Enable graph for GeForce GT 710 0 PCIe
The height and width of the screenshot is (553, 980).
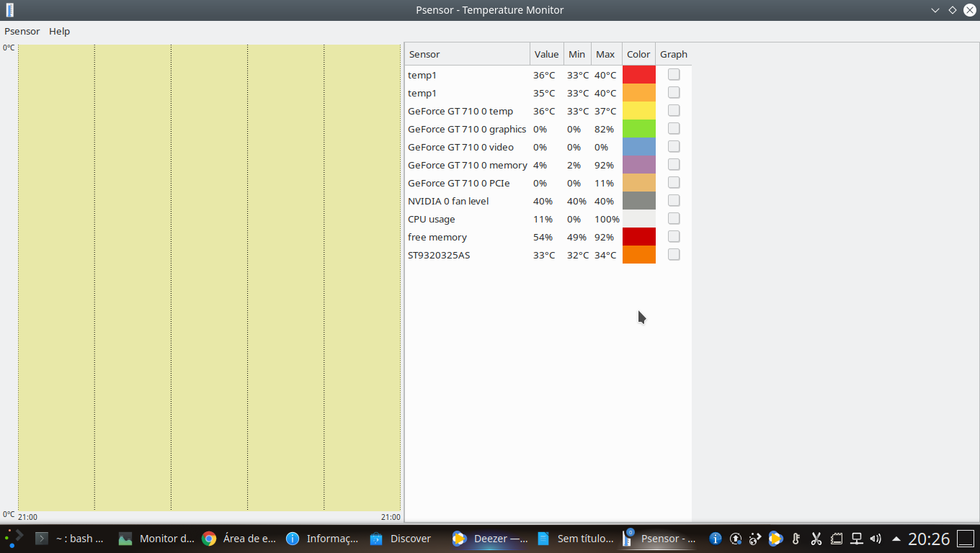[674, 182]
